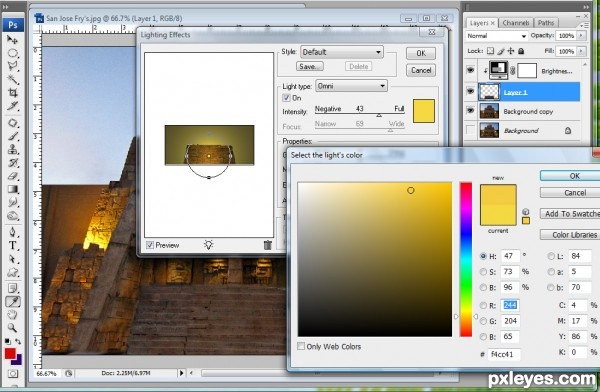600x392 pixels.
Task: Select the Type tool
Action: pos(13,245)
